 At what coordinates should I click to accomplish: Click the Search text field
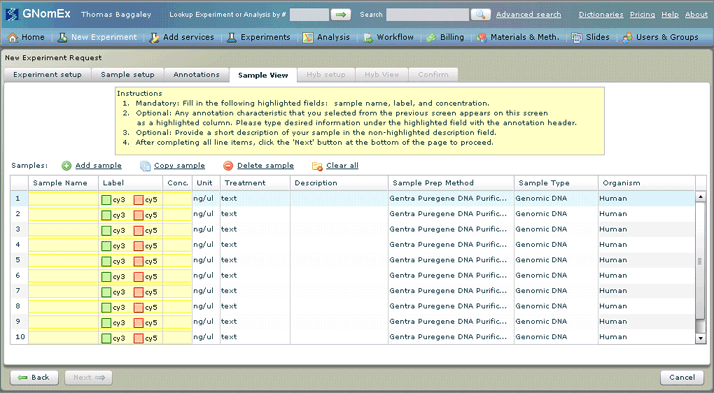[428, 15]
